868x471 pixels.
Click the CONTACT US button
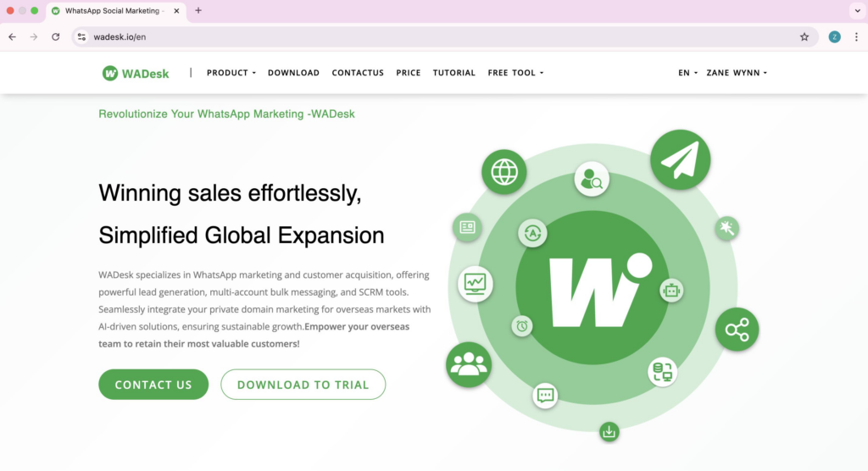click(153, 385)
